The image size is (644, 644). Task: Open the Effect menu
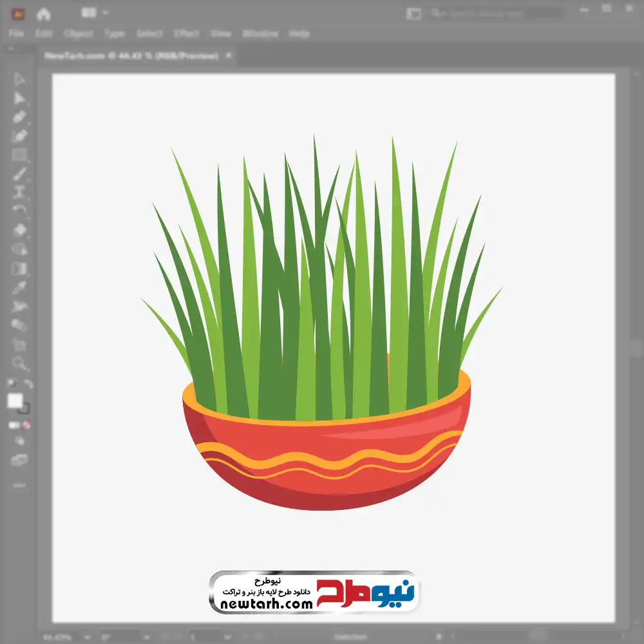186,33
